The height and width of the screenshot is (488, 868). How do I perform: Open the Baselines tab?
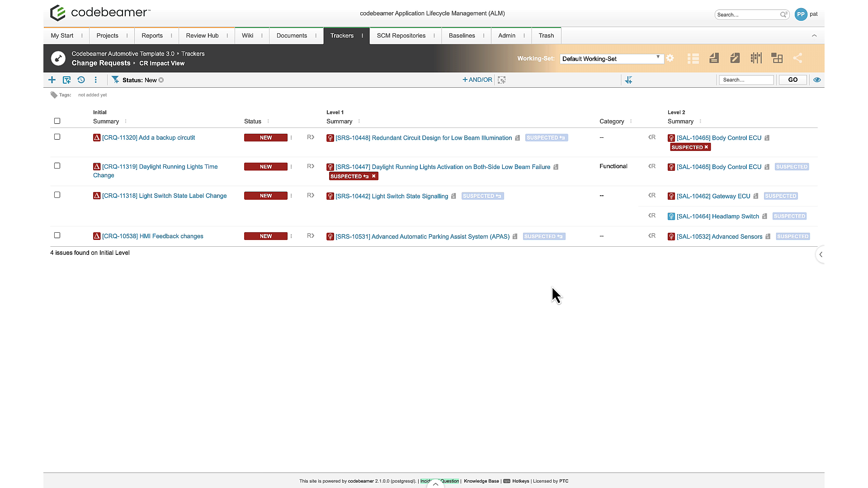[x=462, y=36]
